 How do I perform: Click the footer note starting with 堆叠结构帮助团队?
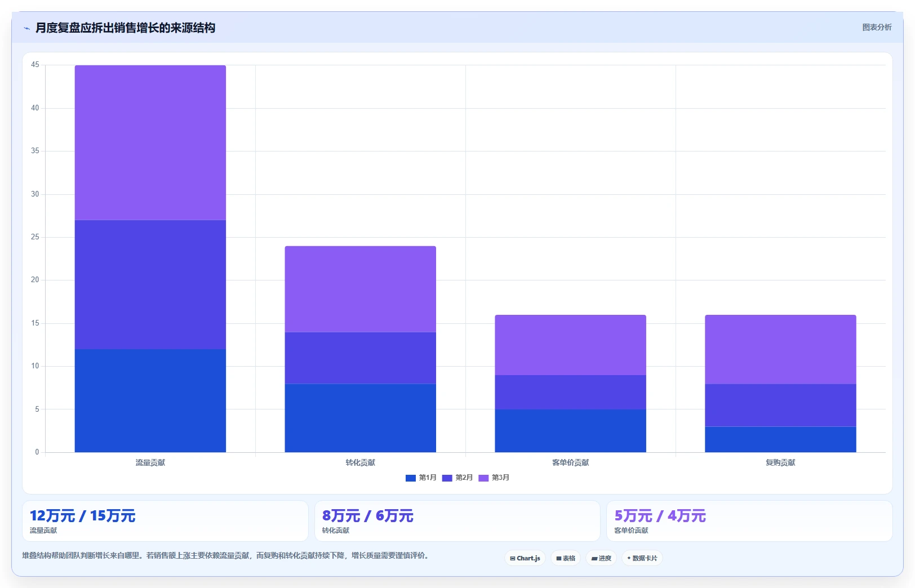pyautogui.click(x=226, y=556)
